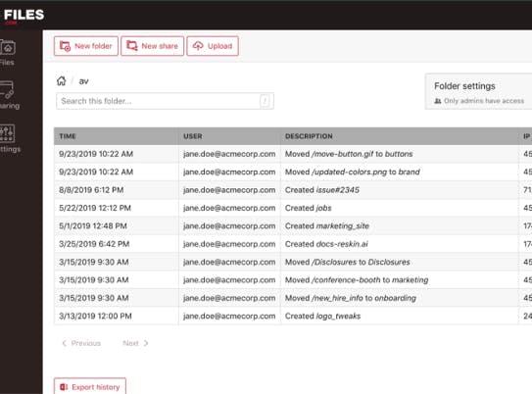532x394 pixels.
Task: Create a New share
Action: tap(152, 46)
